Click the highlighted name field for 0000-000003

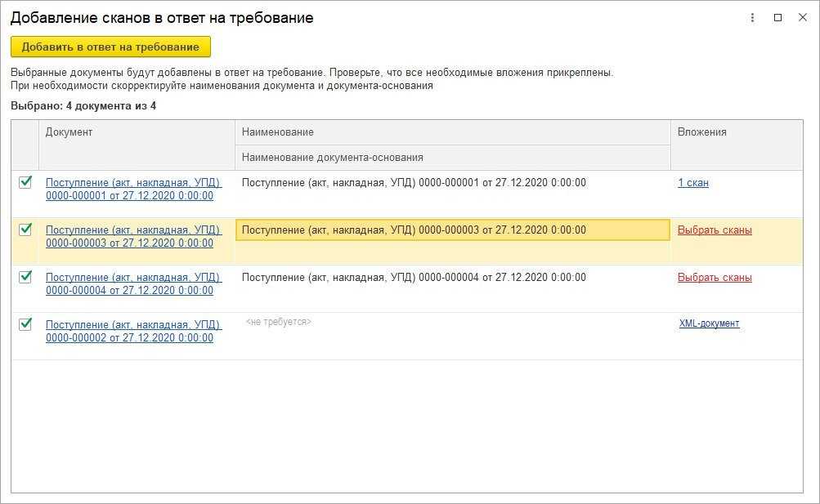[452, 230]
